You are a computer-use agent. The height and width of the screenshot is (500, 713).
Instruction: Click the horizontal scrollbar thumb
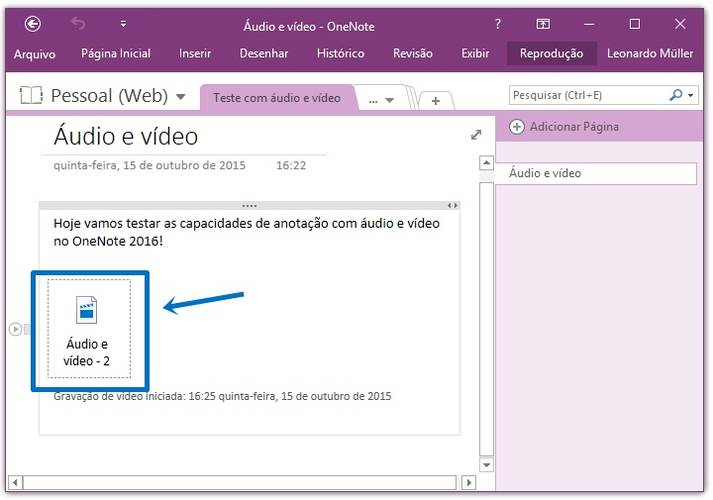240,482
